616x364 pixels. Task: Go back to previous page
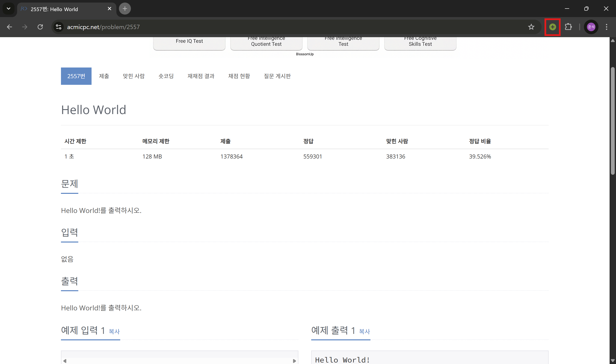click(9, 27)
